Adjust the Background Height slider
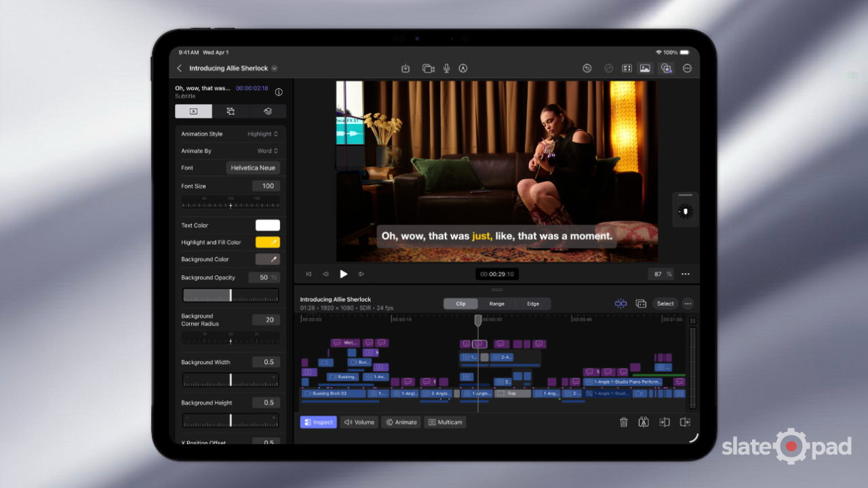The width and height of the screenshot is (868, 488). [x=231, y=421]
